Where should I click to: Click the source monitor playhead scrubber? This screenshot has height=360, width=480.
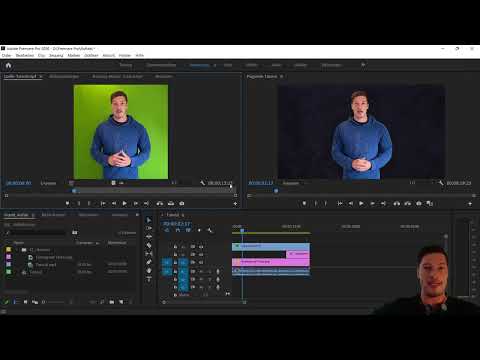(74, 191)
